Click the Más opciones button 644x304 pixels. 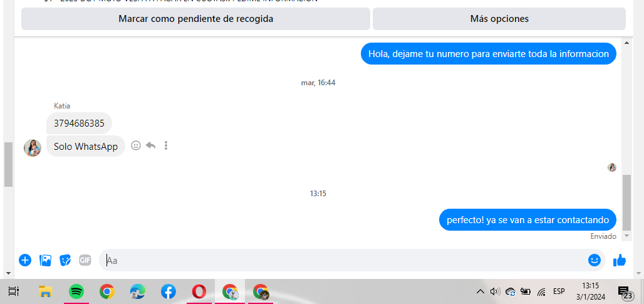point(499,18)
